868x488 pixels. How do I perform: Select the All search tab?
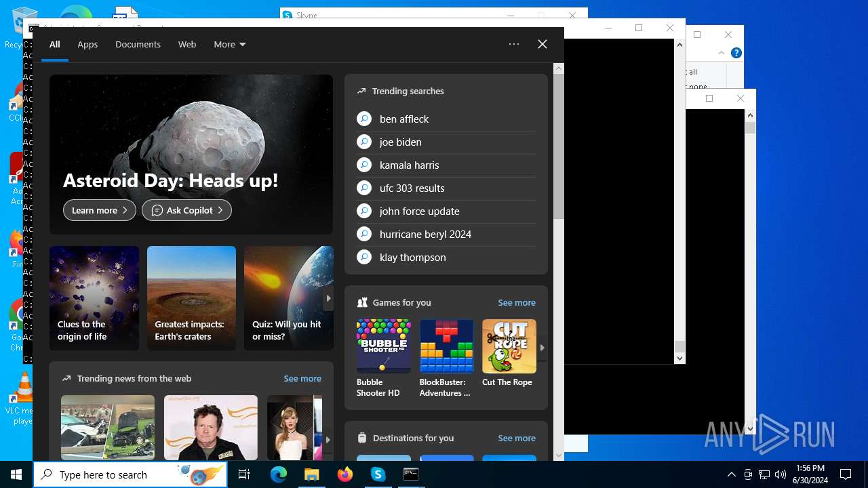point(55,44)
